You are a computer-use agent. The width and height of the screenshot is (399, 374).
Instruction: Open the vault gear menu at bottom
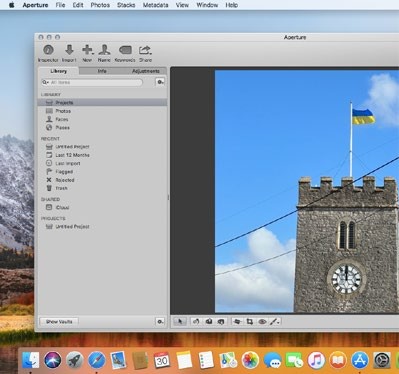[x=160, y=322]
